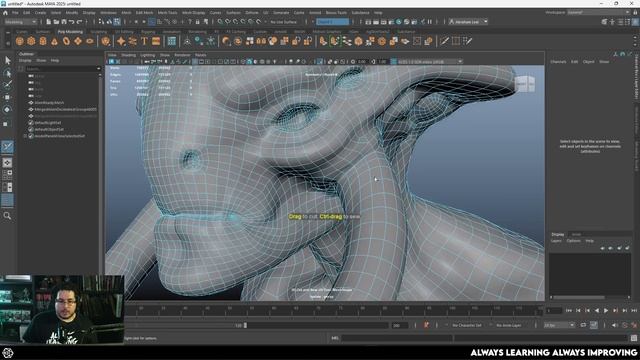Expand the modelPanel4ViewSelectedSet node in the Outliner
The image size is (640, 360).
(25, 136)
